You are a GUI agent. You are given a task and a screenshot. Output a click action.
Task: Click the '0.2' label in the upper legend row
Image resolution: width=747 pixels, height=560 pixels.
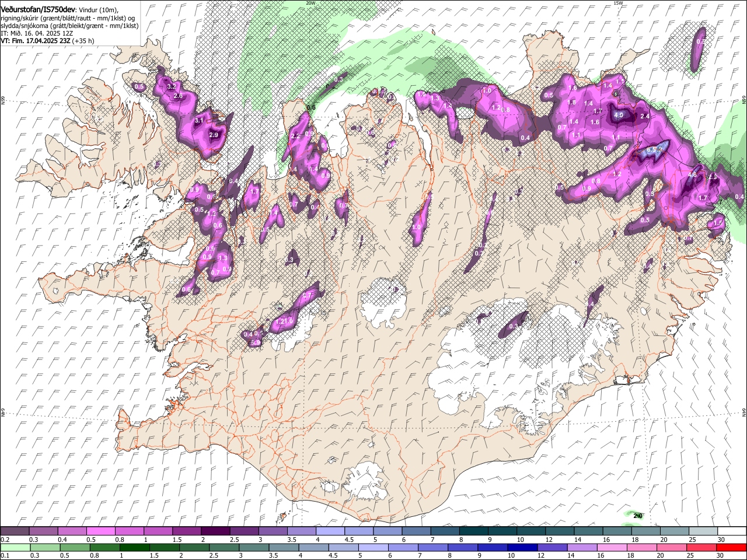[x=5, y=540]
